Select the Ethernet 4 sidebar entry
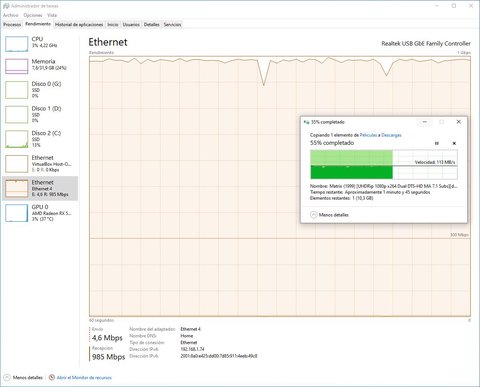 click(x=40, y=188)
